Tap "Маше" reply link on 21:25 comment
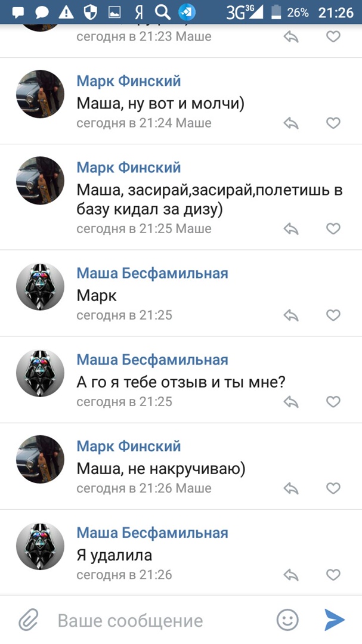The width and height of the screenshot is (362, 644). [193, 229]
